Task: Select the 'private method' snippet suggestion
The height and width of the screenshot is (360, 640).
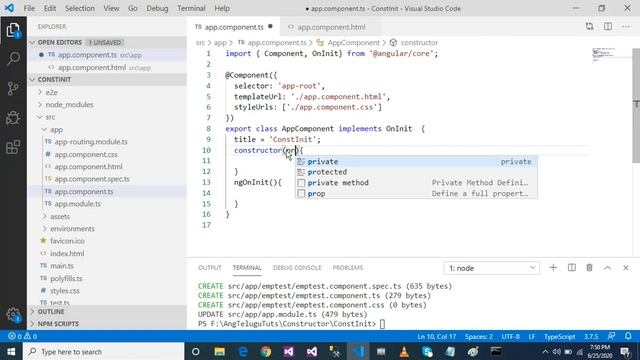Action: point(416,183)
